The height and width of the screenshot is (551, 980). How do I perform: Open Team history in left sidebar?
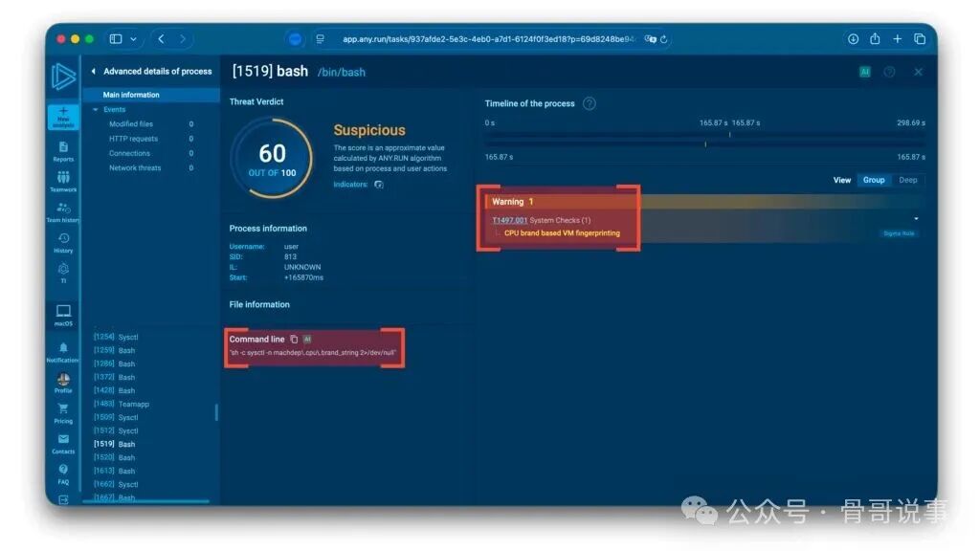[63, 212]
